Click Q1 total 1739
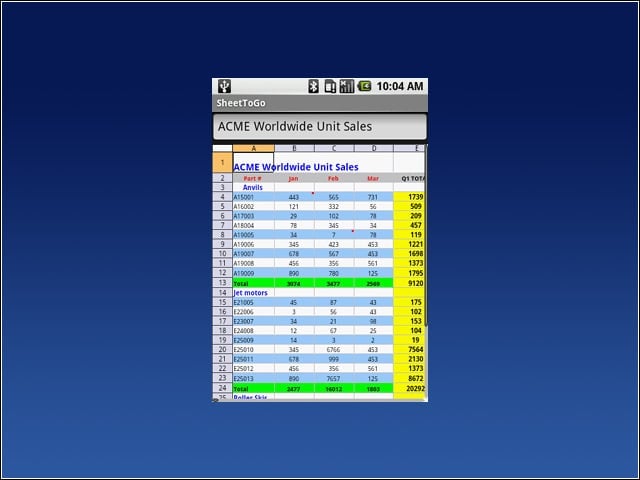Viewport: 640px width, 480px height. (409, 197)
